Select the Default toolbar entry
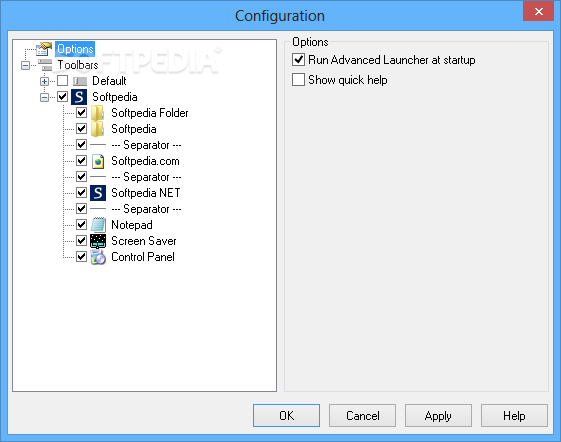 [x=109, y=81]
